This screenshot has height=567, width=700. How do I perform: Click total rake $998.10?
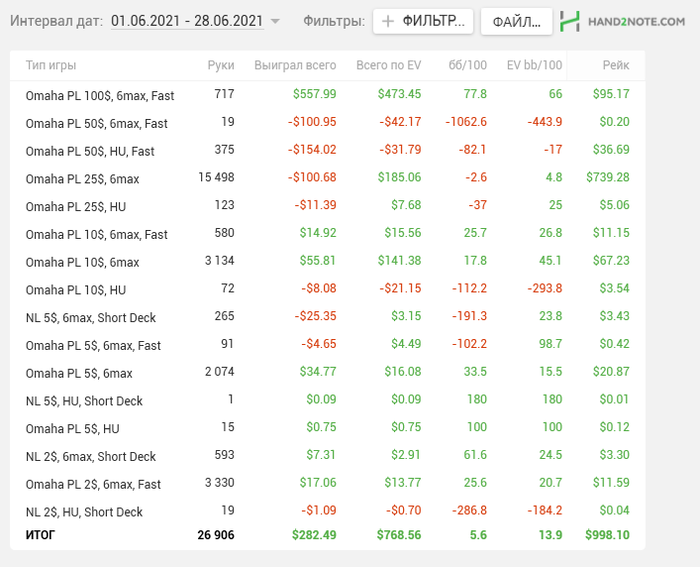tap(607, 535)
